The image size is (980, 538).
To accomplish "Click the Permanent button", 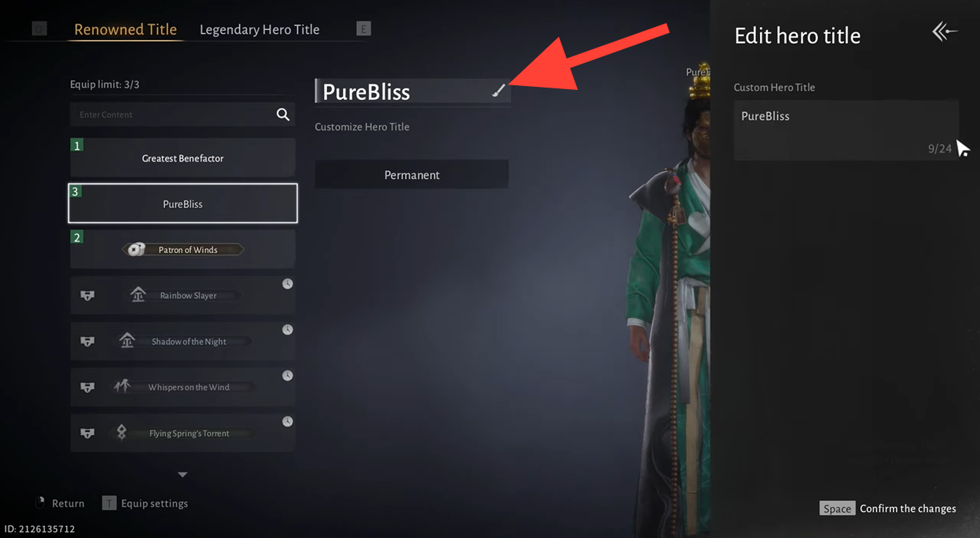I will [x=412, y=174].
